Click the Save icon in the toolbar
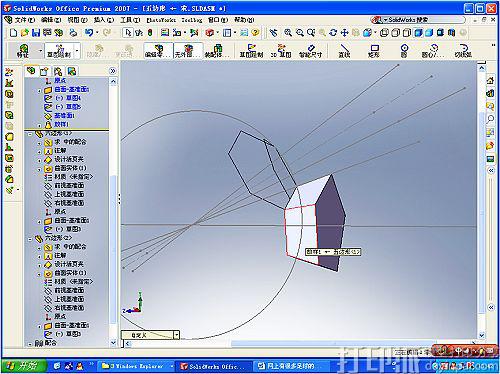500x374 pixels. (x=36, y=33)
